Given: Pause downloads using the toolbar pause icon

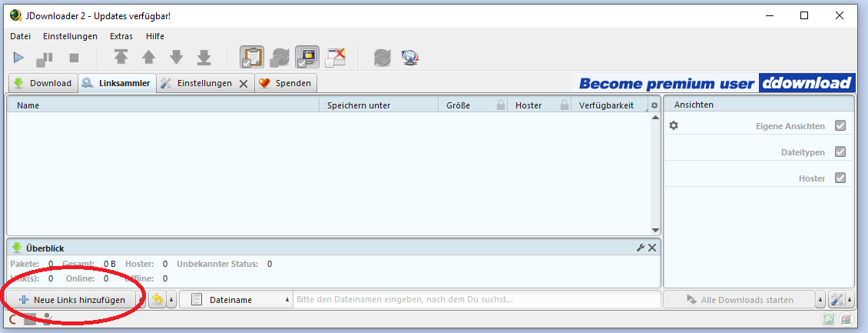Looking at the screenshot, I should point(45,58).
